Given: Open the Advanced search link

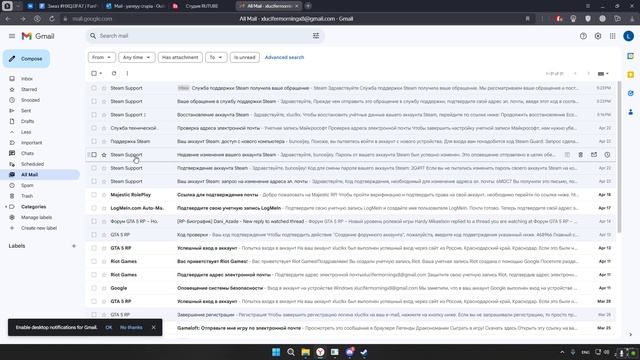Looking at the screenshot, I should (x=284, y=58).
